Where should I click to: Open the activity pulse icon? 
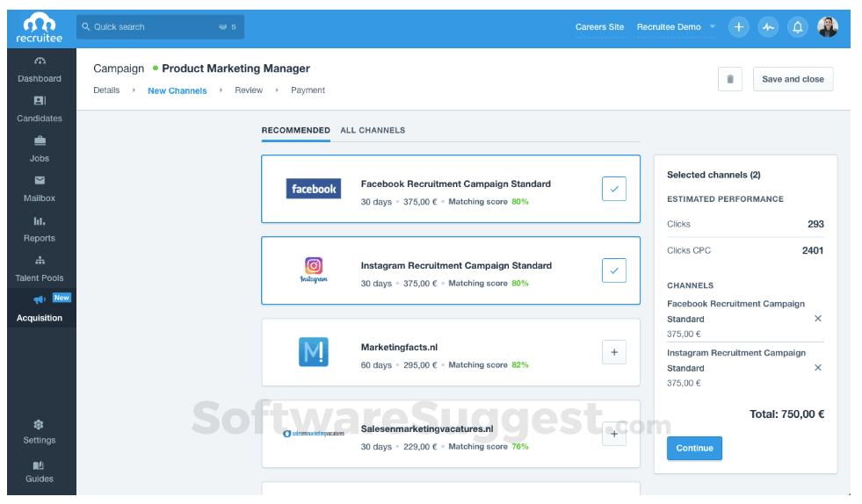[x=768, y=27]
